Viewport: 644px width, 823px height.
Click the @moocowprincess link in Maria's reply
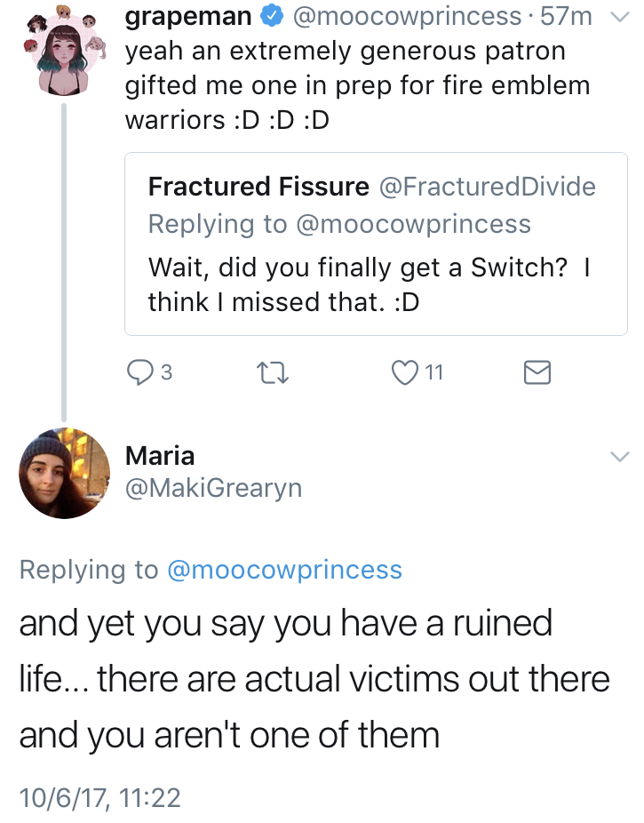(284, 570)
